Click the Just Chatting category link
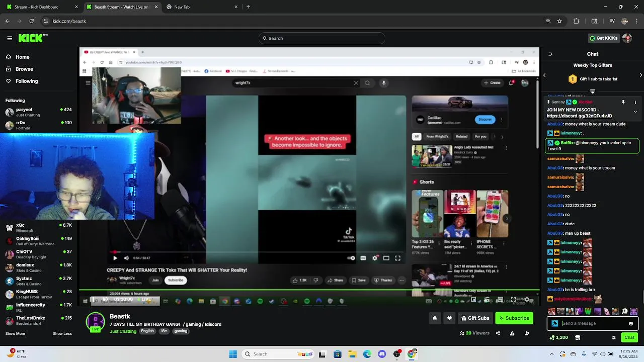The height and width of the screenshot is (362, 644). (123, 331)
